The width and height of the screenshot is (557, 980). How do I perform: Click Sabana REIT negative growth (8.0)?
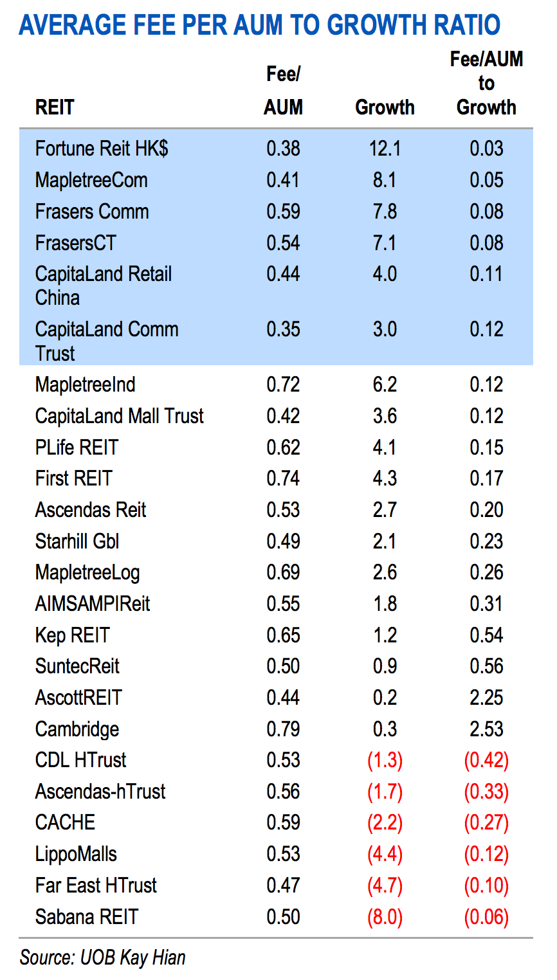[x=385, y=917]
